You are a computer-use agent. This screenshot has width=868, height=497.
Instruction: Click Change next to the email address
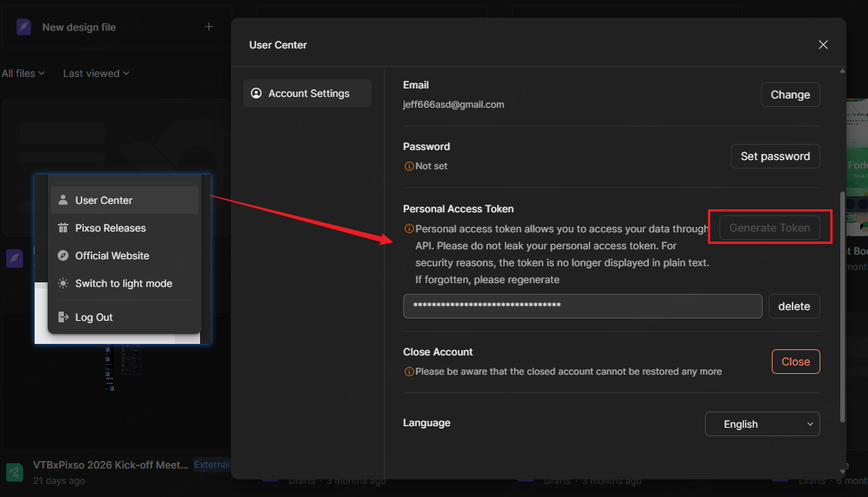pos(790,94)
